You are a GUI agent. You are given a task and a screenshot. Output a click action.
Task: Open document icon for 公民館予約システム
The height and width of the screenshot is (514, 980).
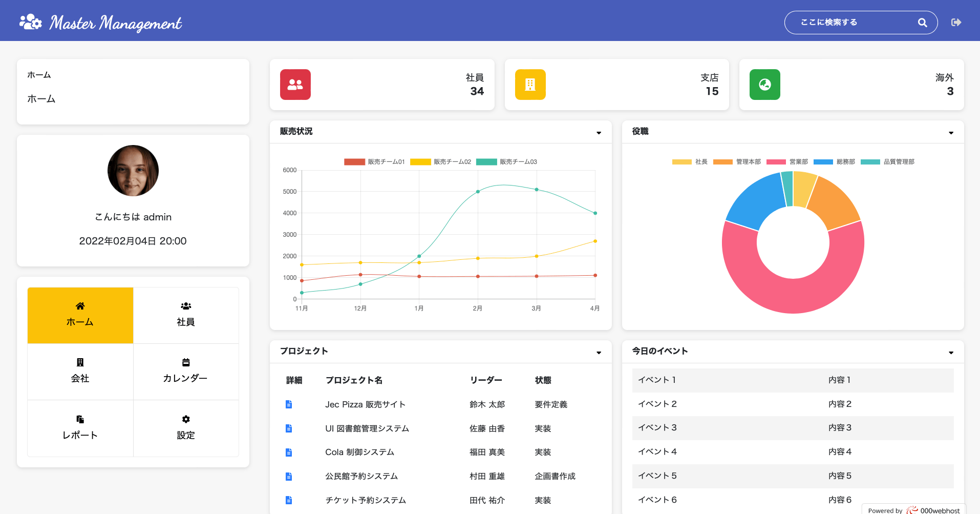tap(289, 477)
